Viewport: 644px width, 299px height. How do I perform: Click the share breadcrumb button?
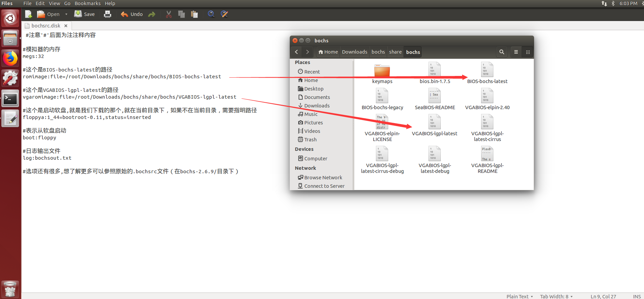click(x=395, y=52)
